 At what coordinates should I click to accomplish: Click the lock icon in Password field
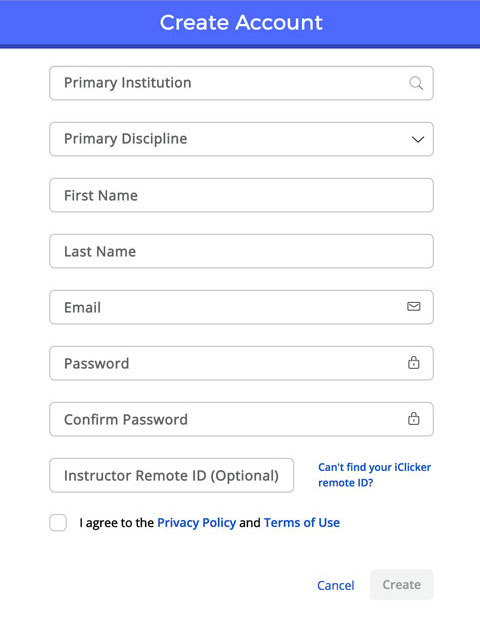pos(413,362)
